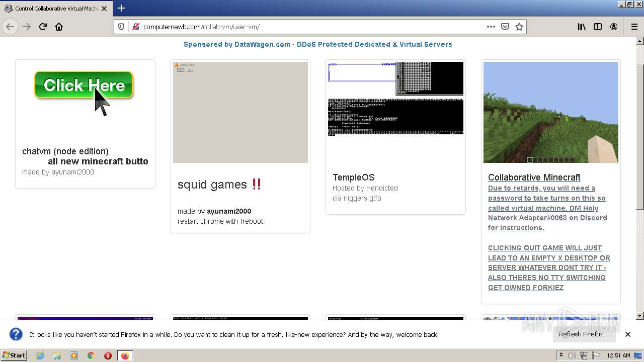Open the Firefox home page
This screenshot has height=362, width=644.
59,27
